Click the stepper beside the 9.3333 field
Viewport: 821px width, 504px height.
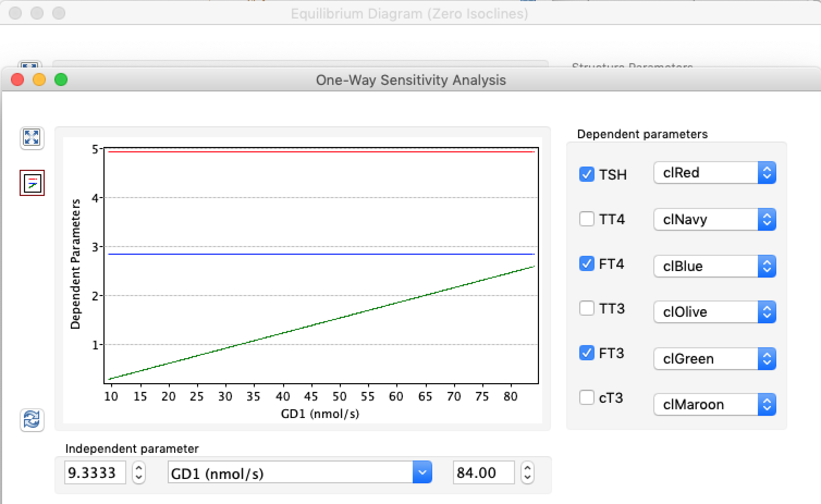(x=139, y=472)
